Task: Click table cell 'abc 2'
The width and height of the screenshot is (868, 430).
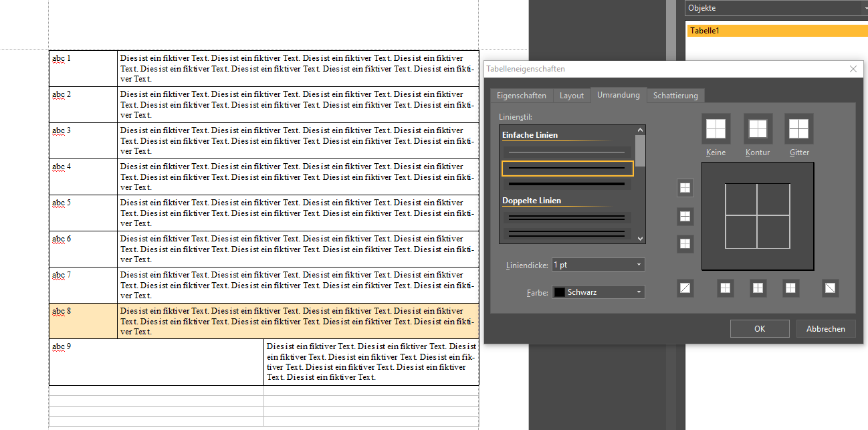Action: [x=84, y=104]
